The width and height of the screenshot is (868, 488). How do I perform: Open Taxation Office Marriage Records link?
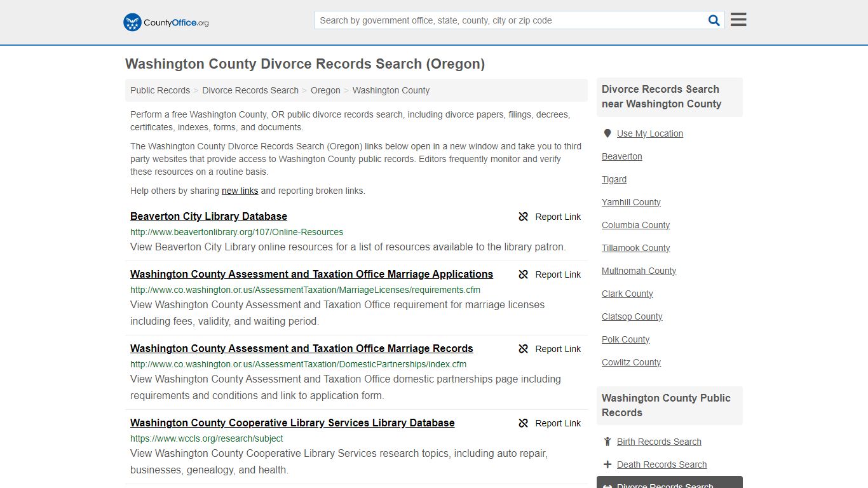tap(301, 348)
